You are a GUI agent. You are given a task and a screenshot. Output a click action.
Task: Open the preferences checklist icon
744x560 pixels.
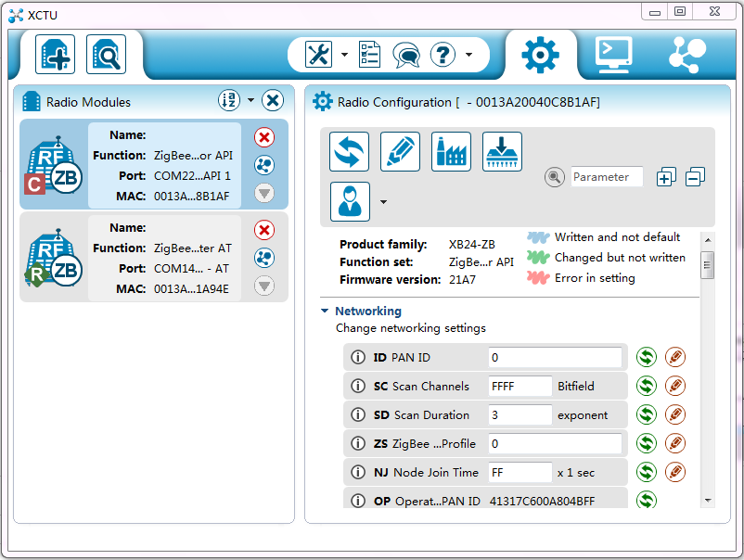pyautogui.click(x=369, y=55)
